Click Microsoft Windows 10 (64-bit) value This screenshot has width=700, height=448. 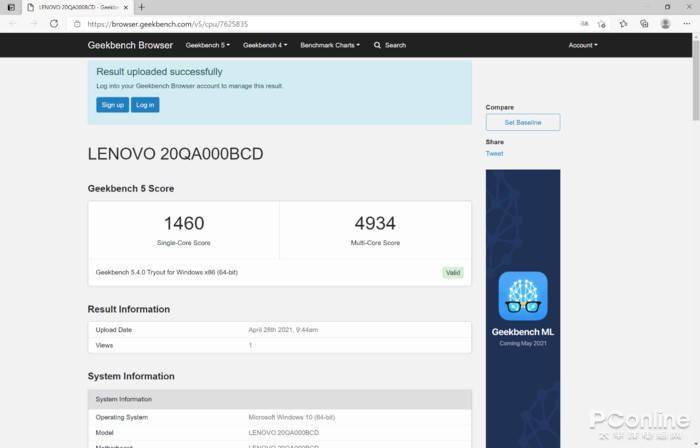click(x=292, y=417)
